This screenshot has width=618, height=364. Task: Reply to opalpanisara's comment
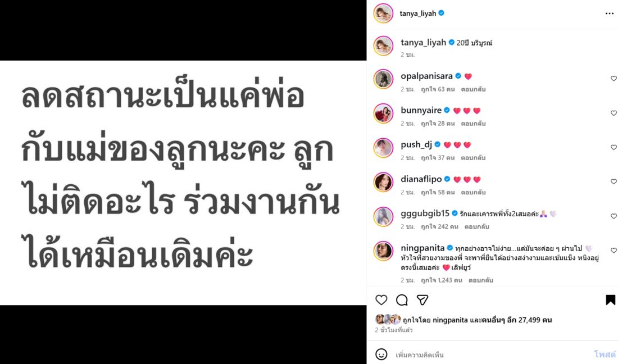[473, 89]
